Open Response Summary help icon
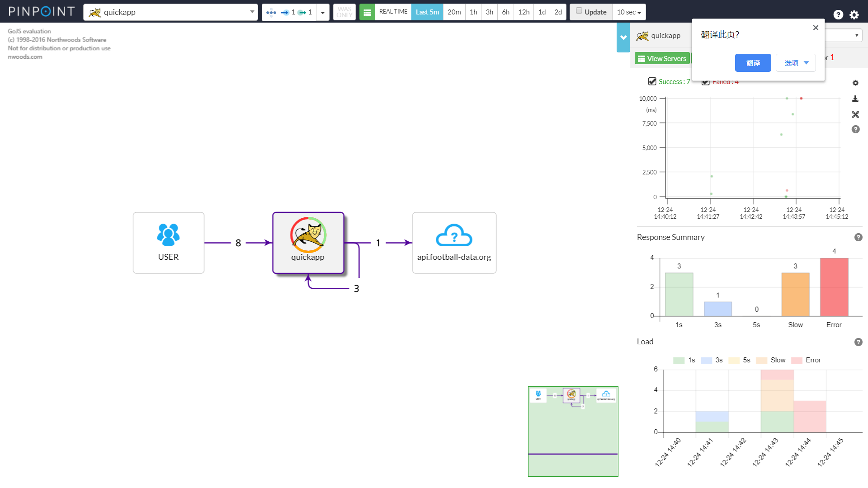Screen dimensions: 868x488 tap(859, 237)
